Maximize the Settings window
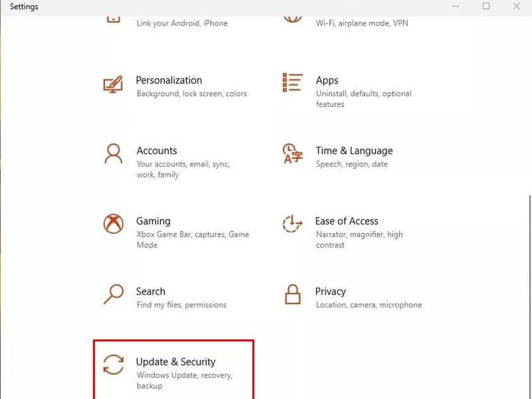Viewport: 532px width, 399px height. coord(486,6)
